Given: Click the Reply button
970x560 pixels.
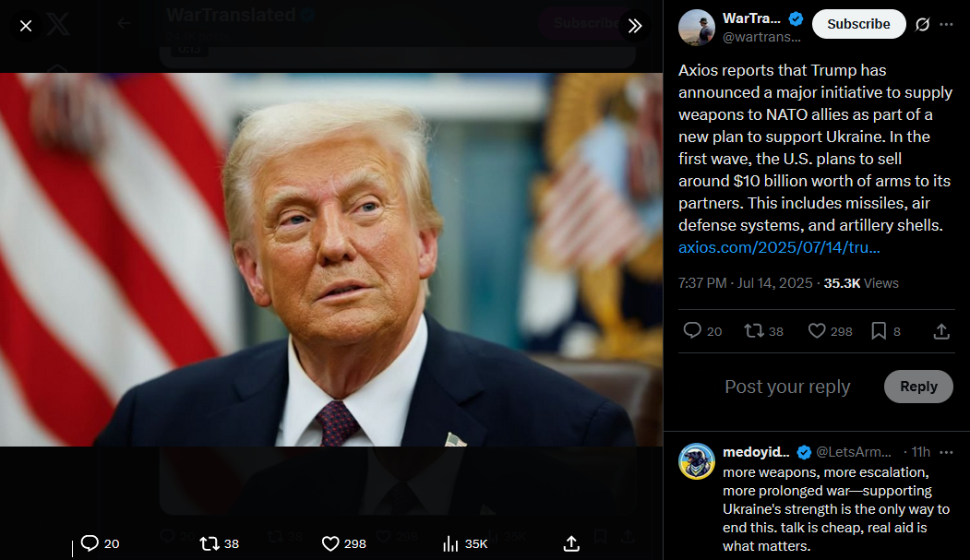Looking at the screenshot, I should click(x=918, y=387).
